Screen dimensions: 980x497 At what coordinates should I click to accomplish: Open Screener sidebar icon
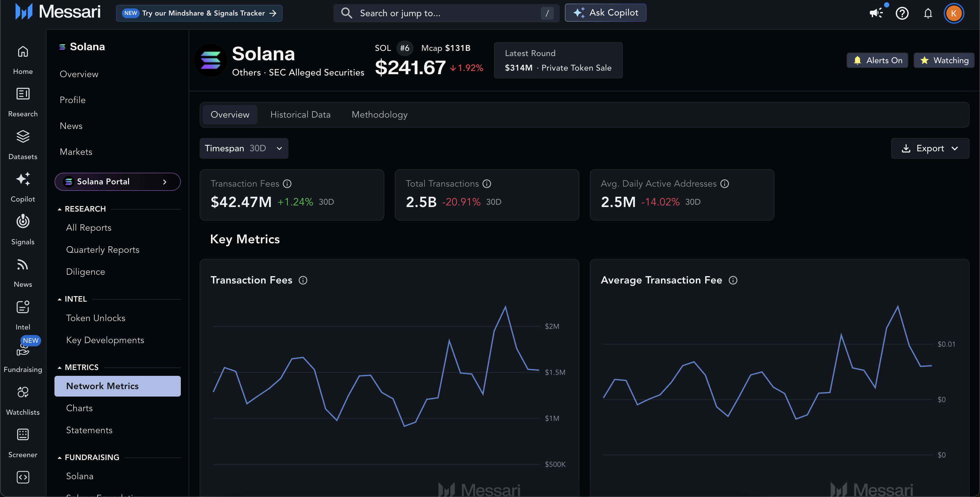(23, 443)
